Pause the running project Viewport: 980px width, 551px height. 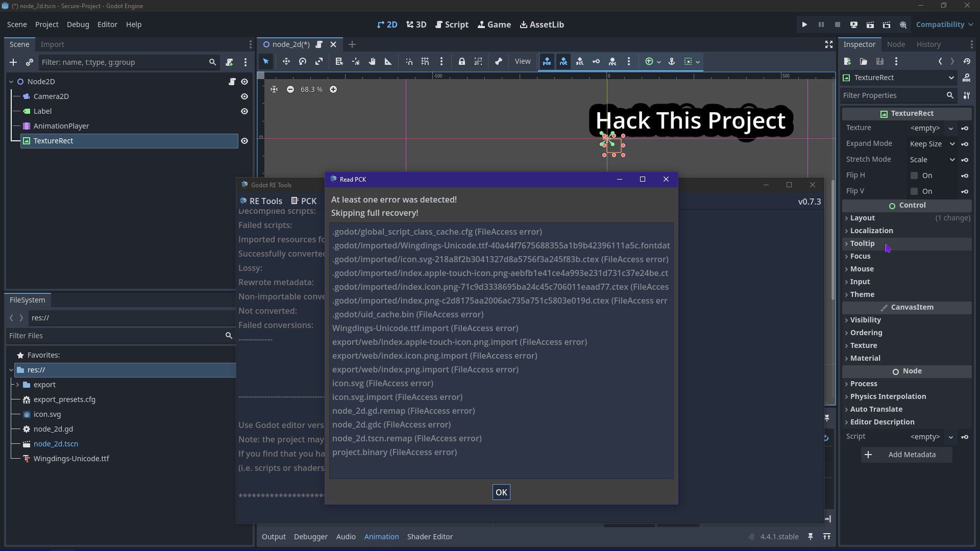point(821,24)
